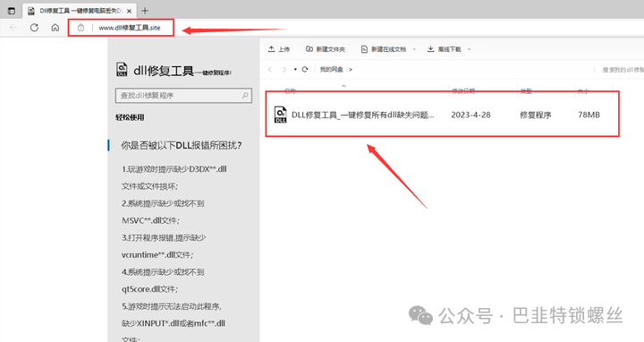Select the Dll修复工具 browser tab
This screenshot has height=342, width=644.
tap(80, 11)
